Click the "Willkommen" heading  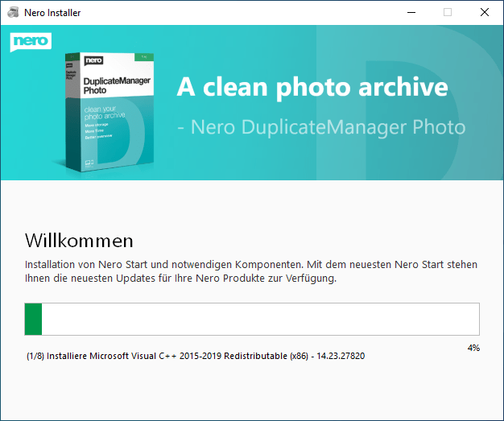click(x=79, y=240)
